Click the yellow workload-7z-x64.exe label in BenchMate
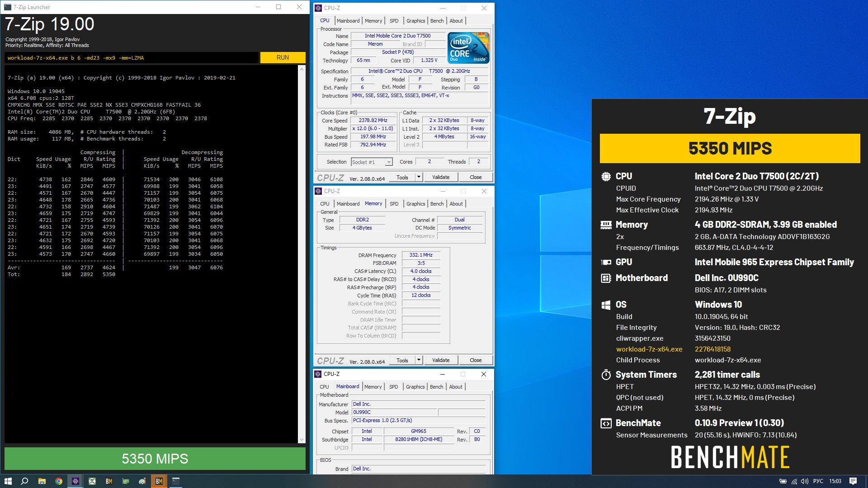 (649, 349)
